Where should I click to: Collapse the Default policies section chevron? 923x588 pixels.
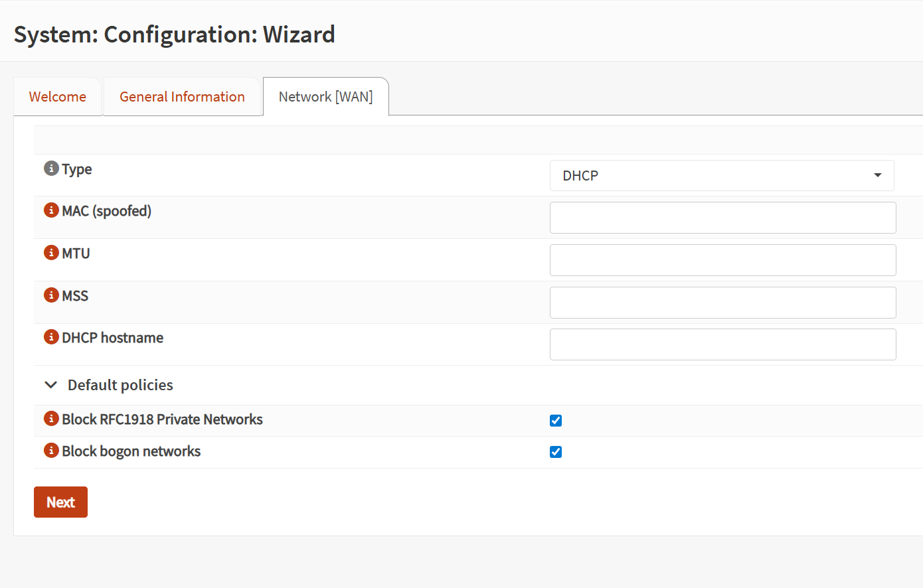pos(50,385)
